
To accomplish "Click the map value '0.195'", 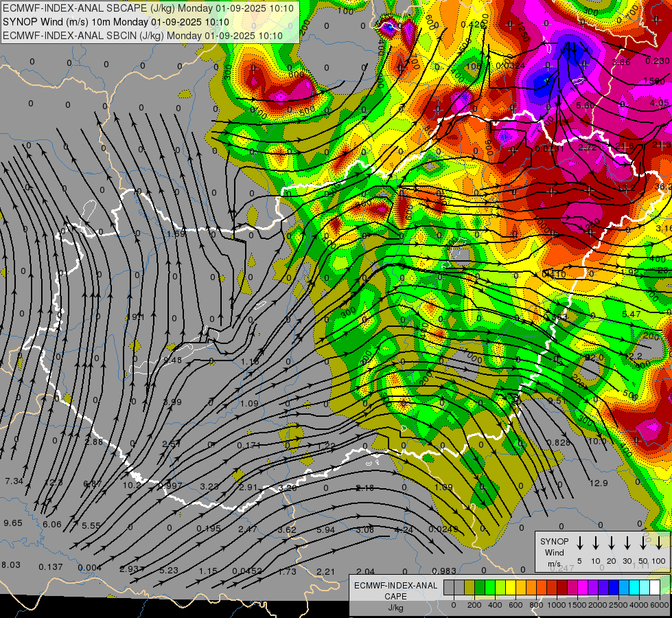I will pos(208,528).
